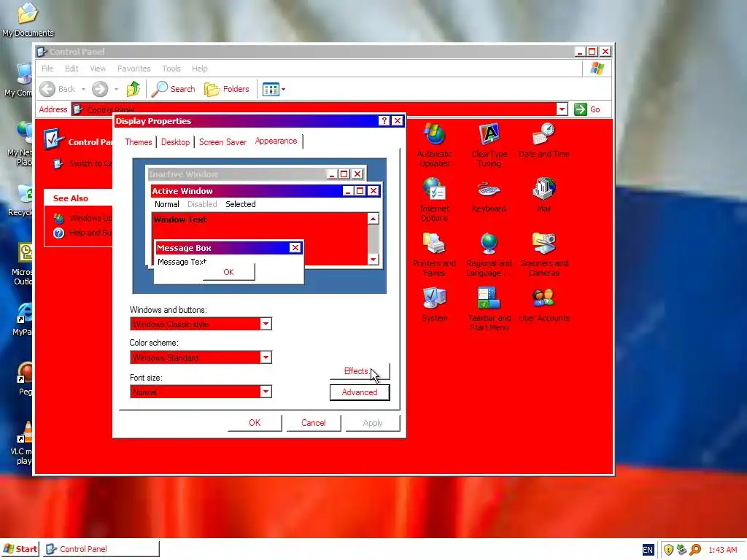This screenshot has height=560, width=747.
Task: Click the Folders toolbar button
Action: (x=227, y=89)
